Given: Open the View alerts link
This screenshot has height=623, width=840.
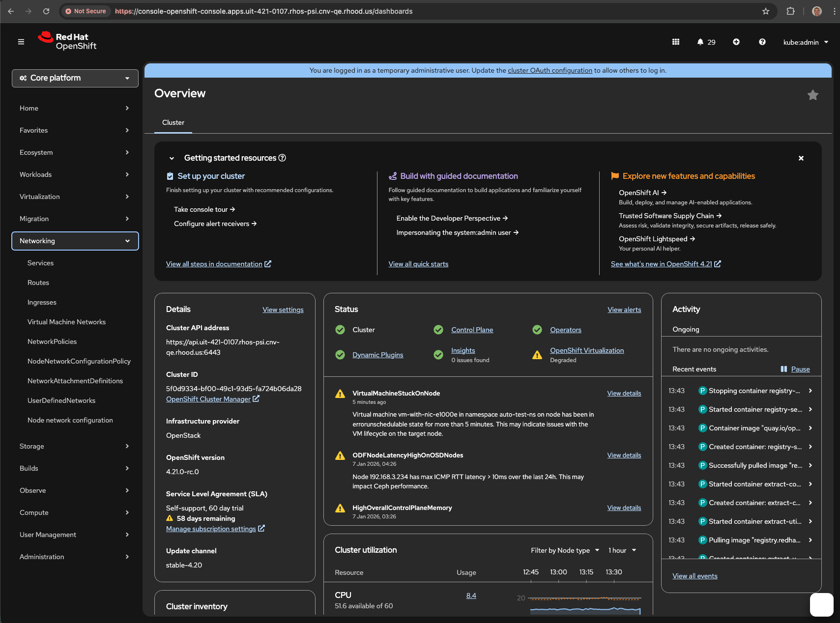Looking at the screenshot, I should [624, 310].
